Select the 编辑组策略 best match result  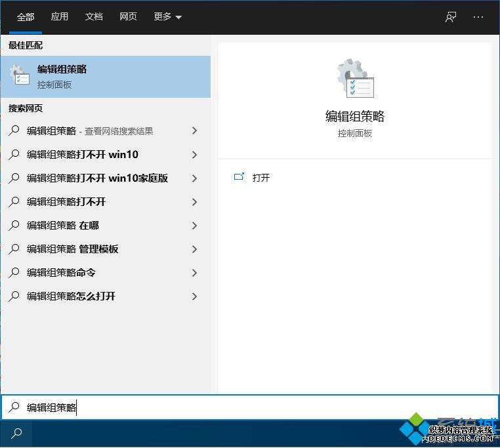click(105, 77)
